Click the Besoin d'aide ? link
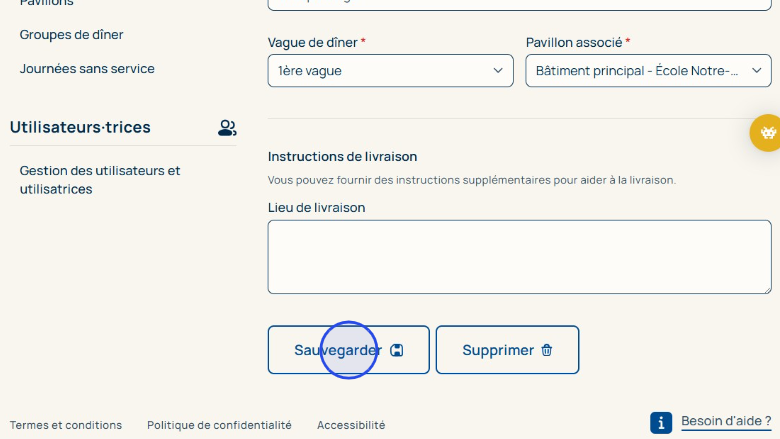The height and width of the screenshot is (439, 780). point(726,421)
